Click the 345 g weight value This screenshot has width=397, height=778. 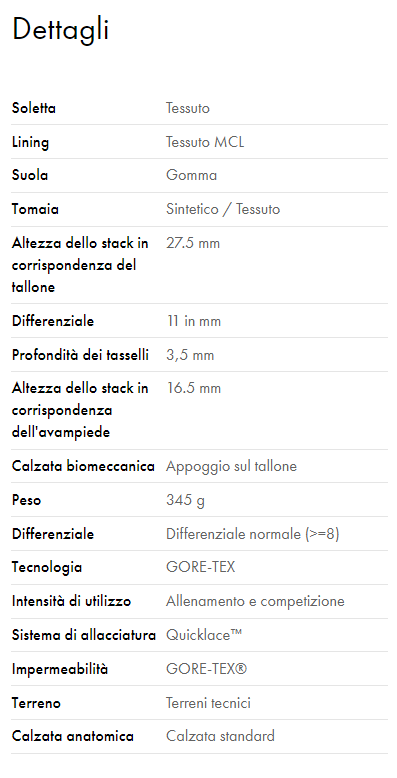tap(185, 500)
